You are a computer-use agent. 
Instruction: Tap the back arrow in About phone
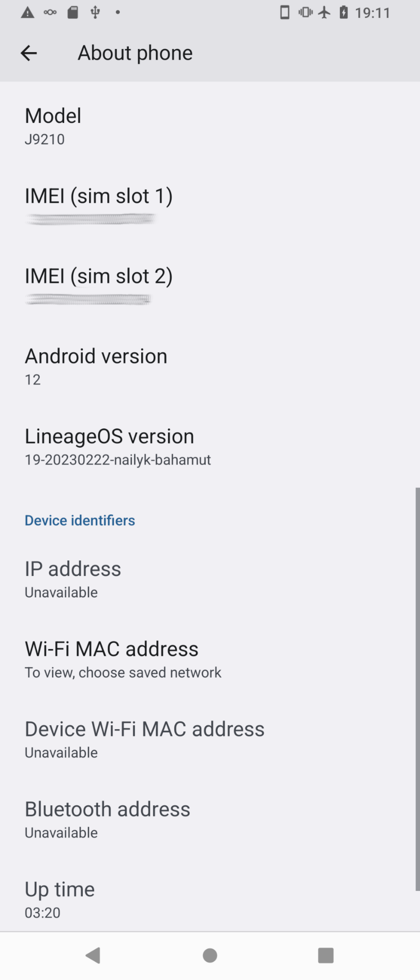[29, 53]
